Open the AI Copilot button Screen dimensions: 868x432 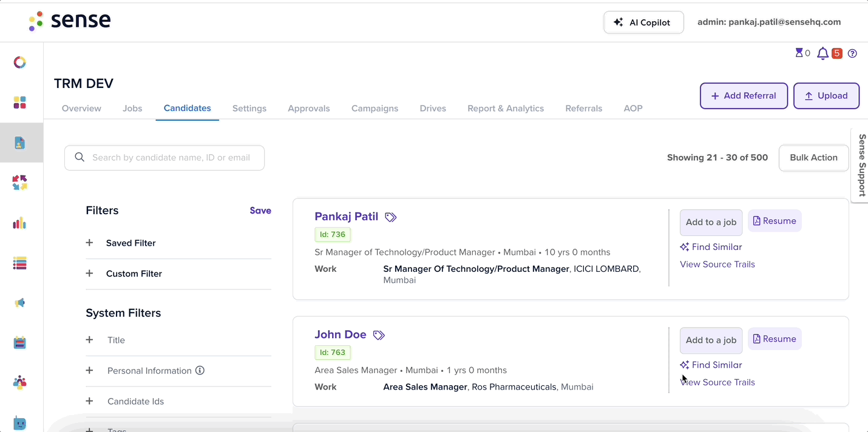click(643, 22)
